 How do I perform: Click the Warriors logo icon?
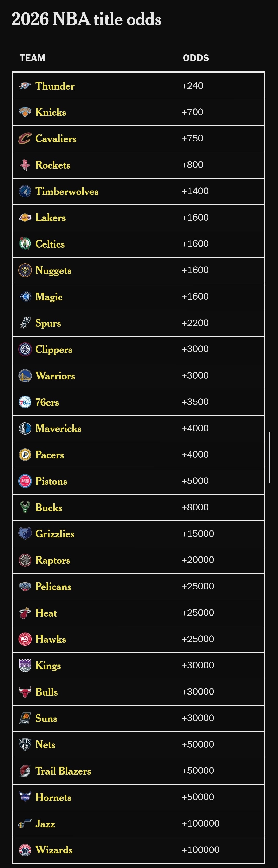(x=25, y=376)
